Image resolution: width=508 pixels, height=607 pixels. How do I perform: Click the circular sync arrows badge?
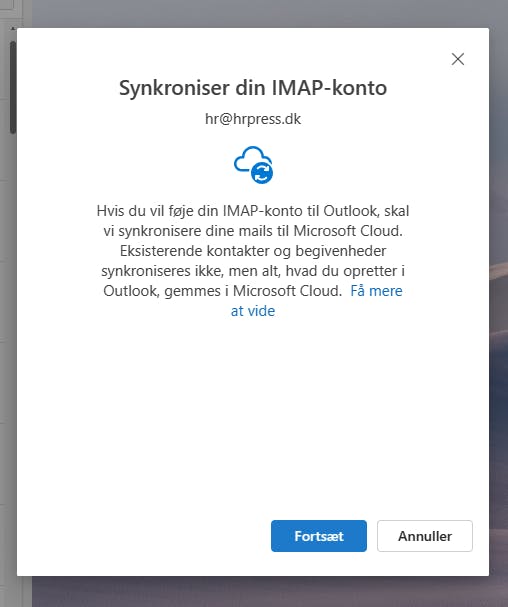pos(262,173)
